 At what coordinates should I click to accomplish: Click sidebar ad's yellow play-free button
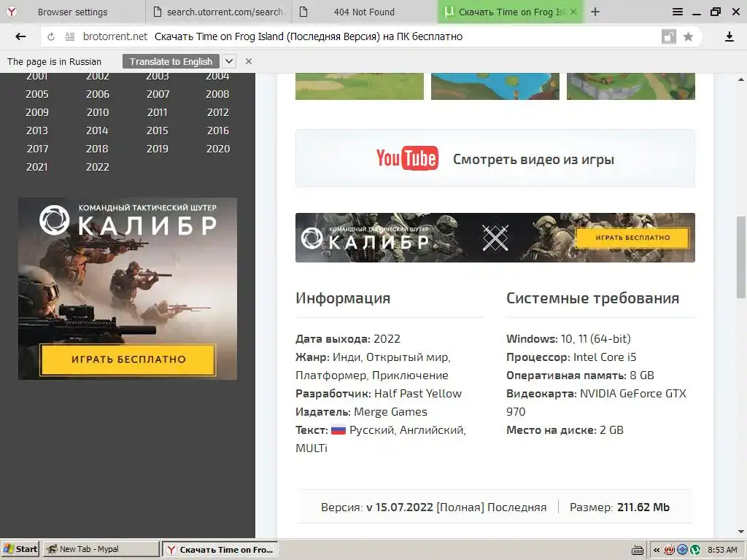[128, 359]
